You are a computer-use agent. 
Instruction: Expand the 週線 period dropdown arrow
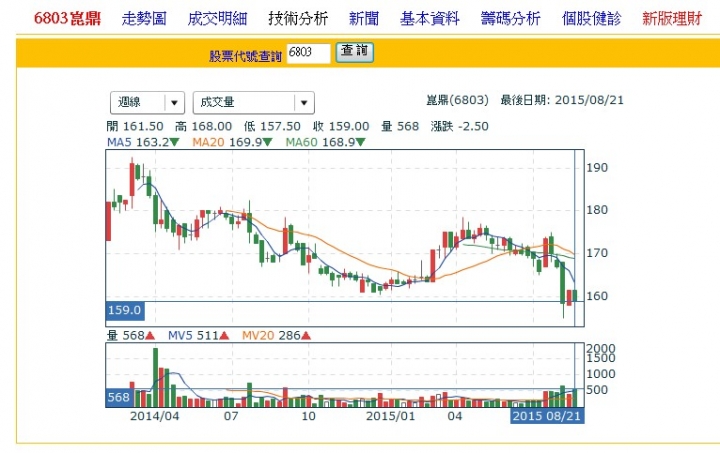[x=174, y=103]
